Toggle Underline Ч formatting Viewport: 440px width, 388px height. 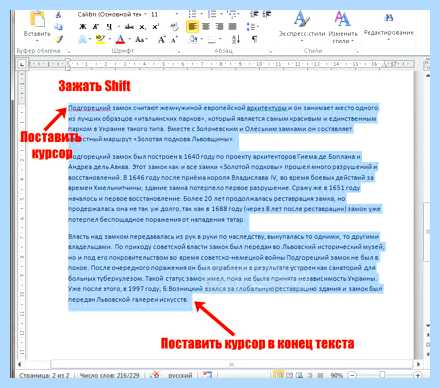109,27
